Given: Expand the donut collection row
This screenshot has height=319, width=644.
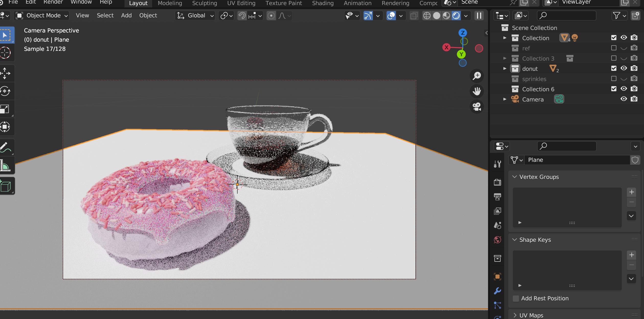Looking at the screenshot, I should click(505, 69).
